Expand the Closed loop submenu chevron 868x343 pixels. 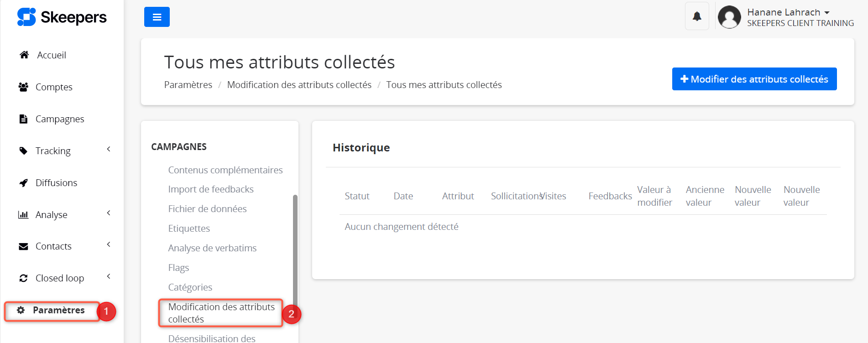pyautogui.click(x=109, y=276)
